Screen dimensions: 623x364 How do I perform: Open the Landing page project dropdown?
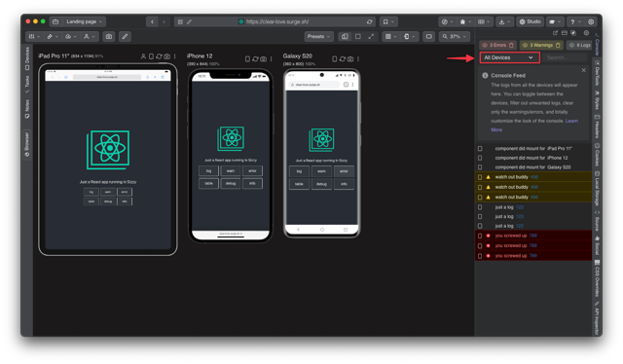[84, 21]
